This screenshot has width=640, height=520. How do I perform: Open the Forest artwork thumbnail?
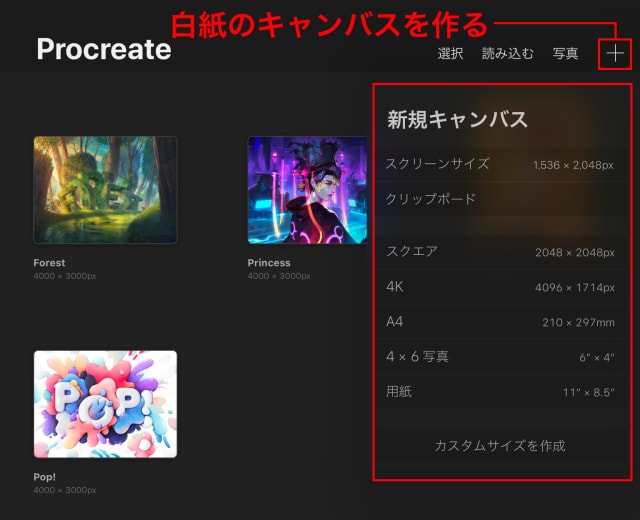(x=105, y=190)
